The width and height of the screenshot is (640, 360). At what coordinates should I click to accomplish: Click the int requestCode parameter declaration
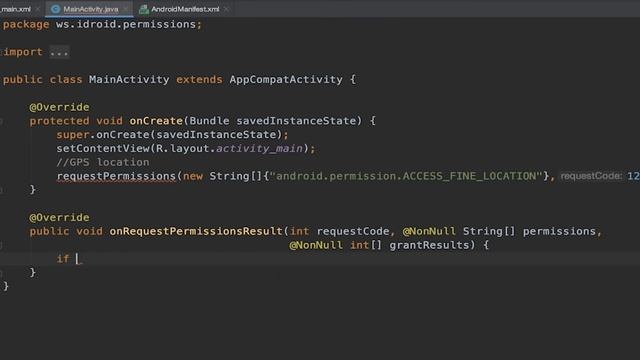tap(340, 231)
